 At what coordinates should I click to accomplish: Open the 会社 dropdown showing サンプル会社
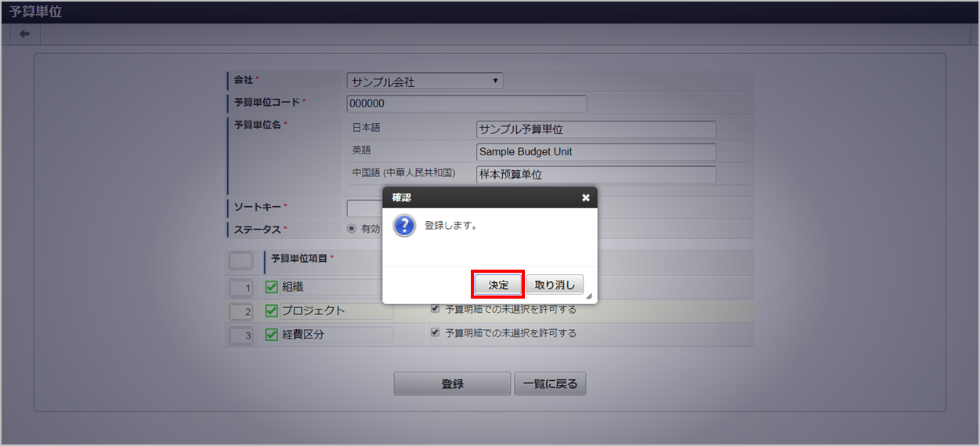(x=425, y=81)
